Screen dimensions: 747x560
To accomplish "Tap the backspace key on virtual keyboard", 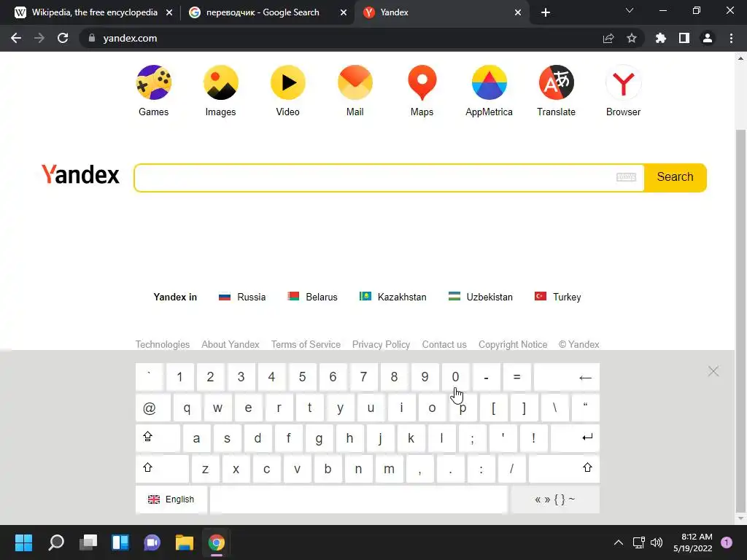I will 566,377.
